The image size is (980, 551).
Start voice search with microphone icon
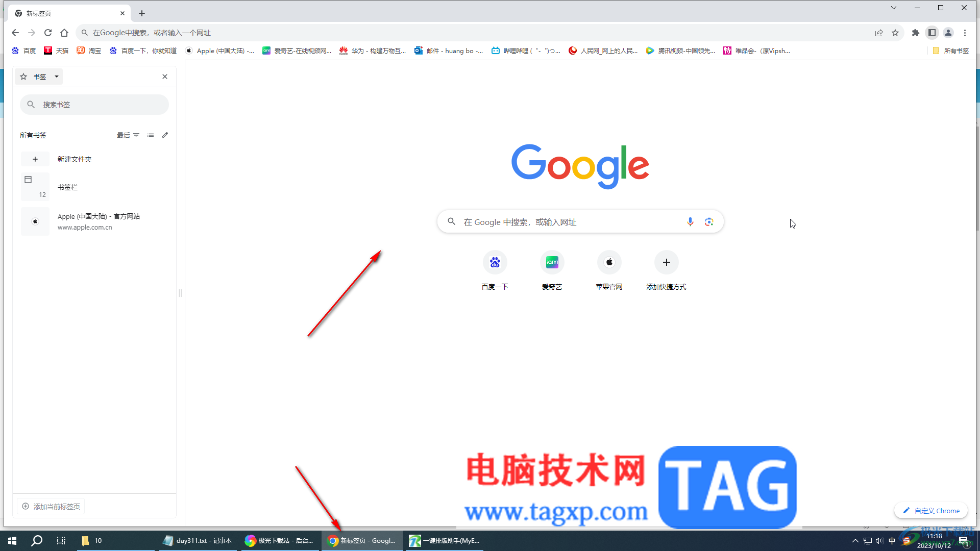(690, 222)
